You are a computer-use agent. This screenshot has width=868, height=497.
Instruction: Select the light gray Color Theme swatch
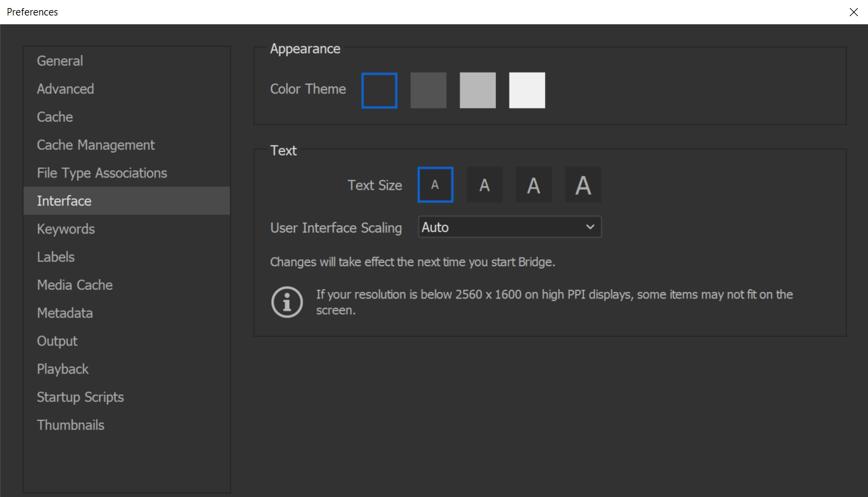pyautogui.click(x=478, y=89)
